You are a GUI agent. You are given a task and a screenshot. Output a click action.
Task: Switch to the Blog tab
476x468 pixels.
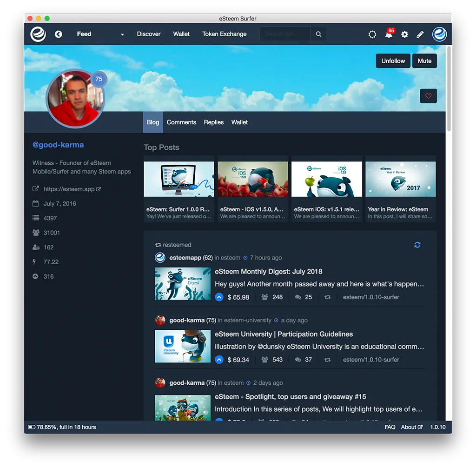click(152, 122)
